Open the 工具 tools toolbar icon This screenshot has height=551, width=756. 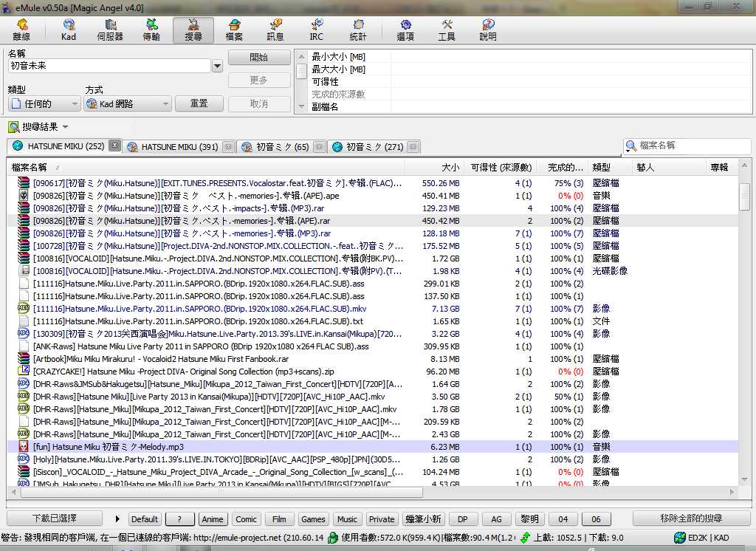coord(447,30)
